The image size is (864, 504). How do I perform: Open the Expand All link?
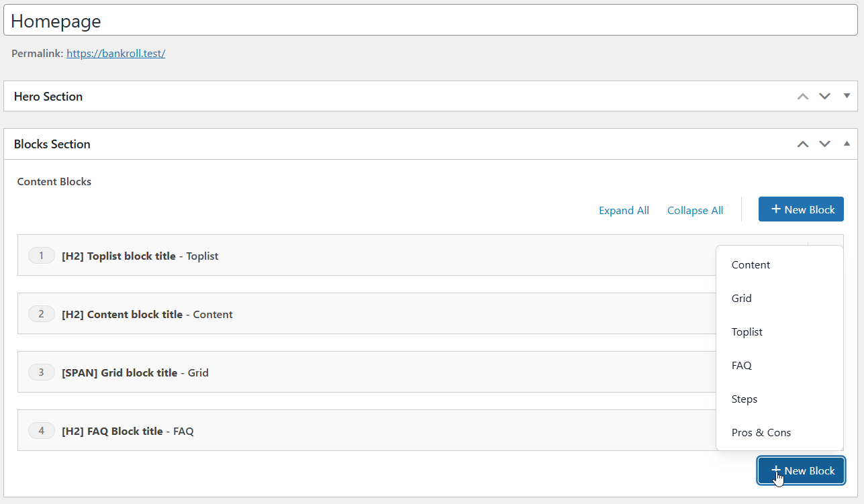(624, 210)
